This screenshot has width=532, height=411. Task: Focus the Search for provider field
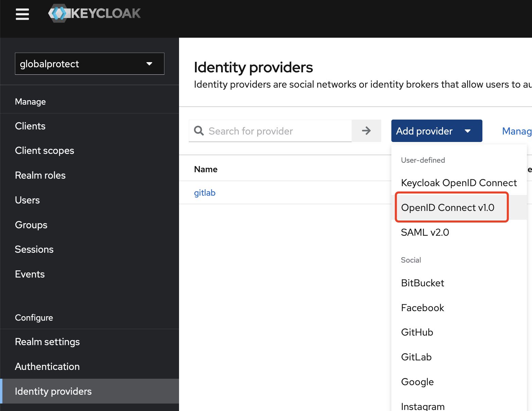click(270, 131)
